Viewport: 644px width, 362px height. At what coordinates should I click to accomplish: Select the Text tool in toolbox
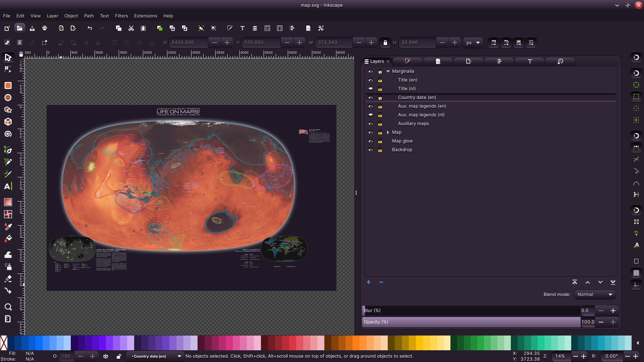(8, 186)
